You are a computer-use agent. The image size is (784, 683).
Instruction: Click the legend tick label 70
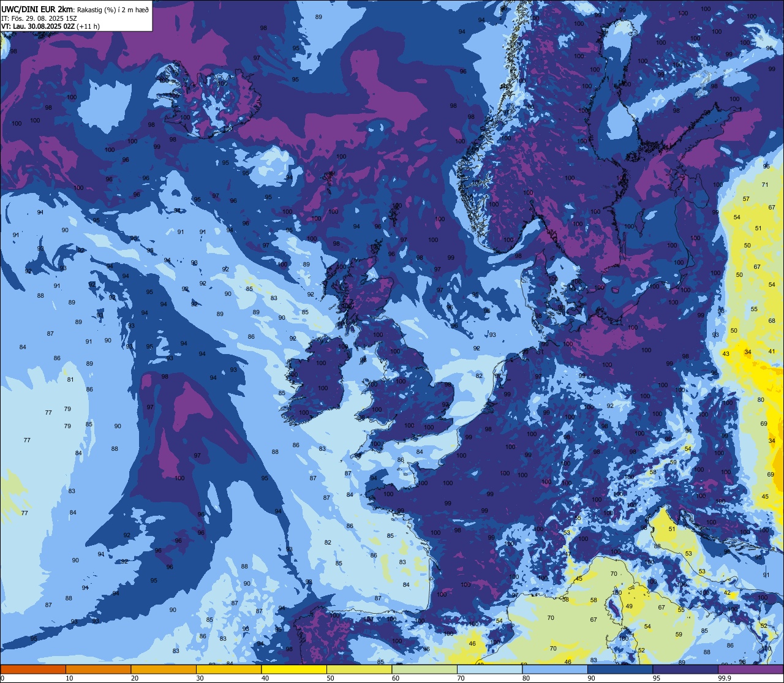tap(461, 678)
